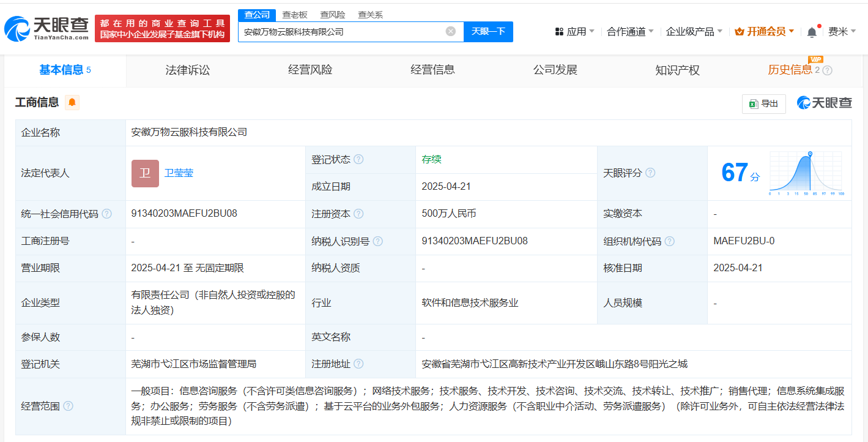Click question mark next to 统一社会信用代码
The height and width of the screenshot is (442, 868).
pyautogui.click(x=107, y=214)
